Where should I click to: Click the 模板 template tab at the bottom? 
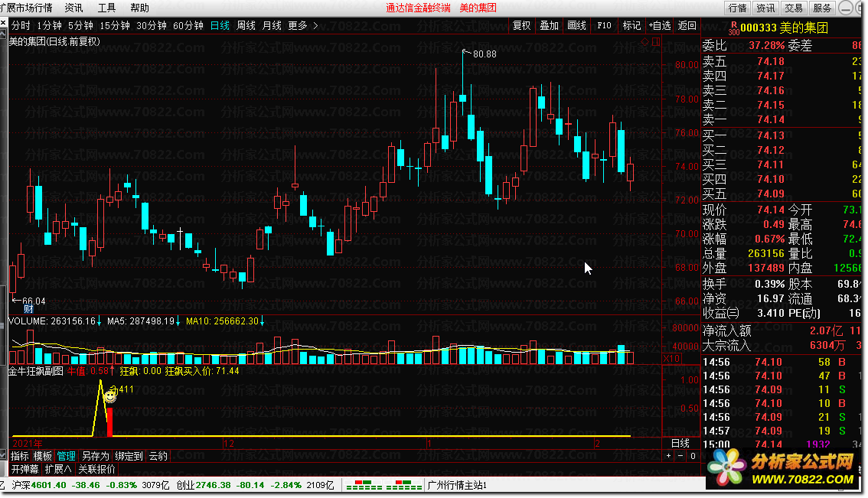tap(43, 456)
